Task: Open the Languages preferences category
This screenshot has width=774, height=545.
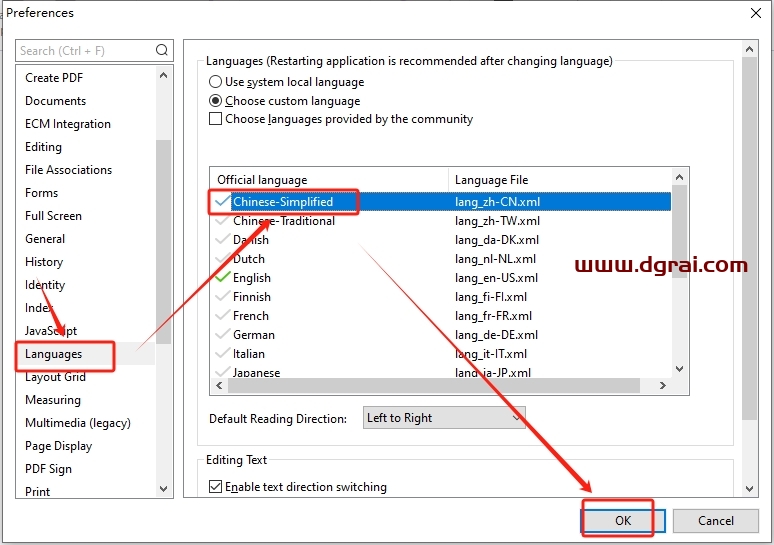Action: [54, 354]
